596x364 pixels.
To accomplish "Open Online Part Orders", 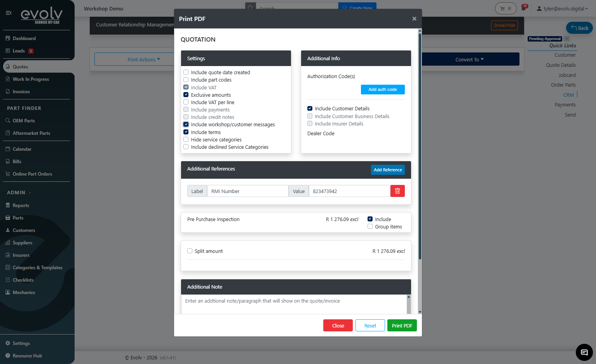I will (x=32, y=174).
